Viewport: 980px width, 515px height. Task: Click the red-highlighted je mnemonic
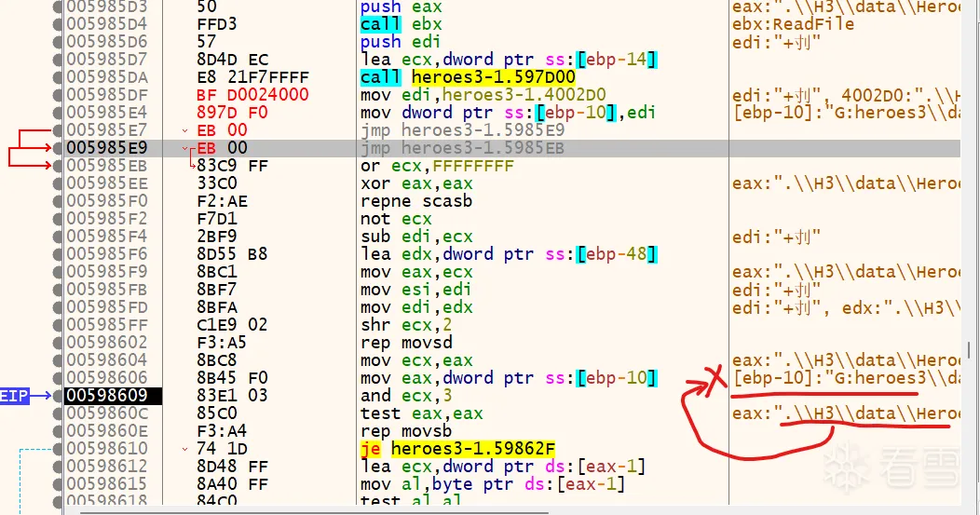[x=371, y=449]
